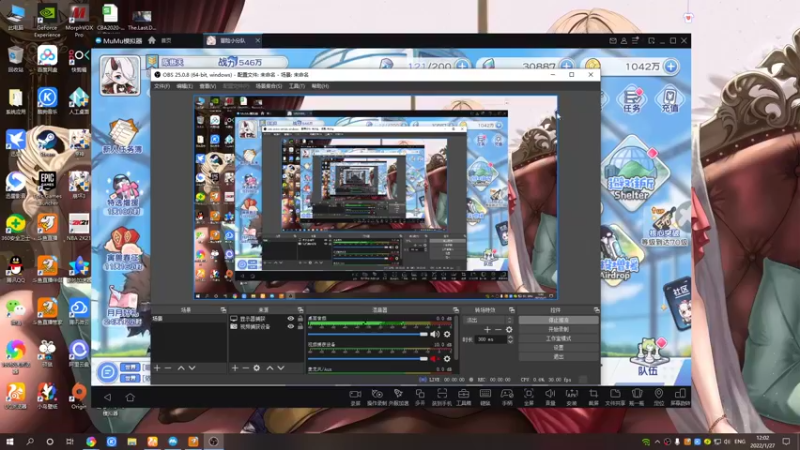Open the transition type dropdown

pos(488,320)
